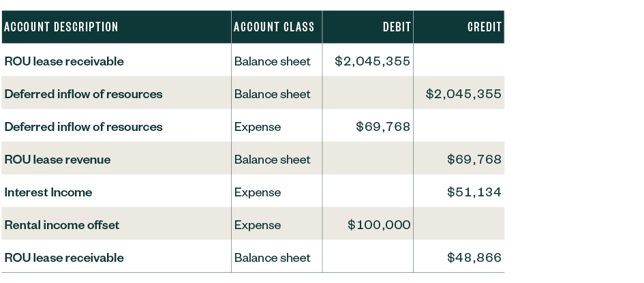Image resolution: width=644 pixels, height=283 pixels.
Task: Select the $69,768 credit amount
Action: (474, 160)
